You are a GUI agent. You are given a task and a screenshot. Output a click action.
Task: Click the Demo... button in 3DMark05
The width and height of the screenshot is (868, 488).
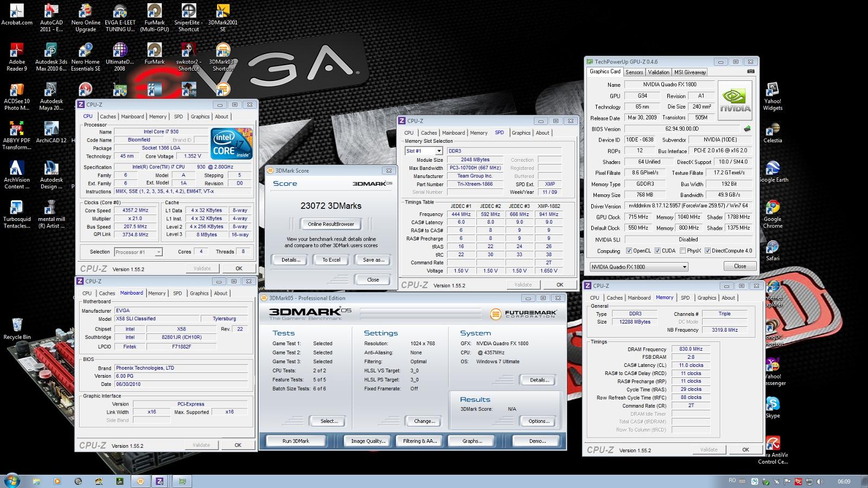click(x=537, y=441)
